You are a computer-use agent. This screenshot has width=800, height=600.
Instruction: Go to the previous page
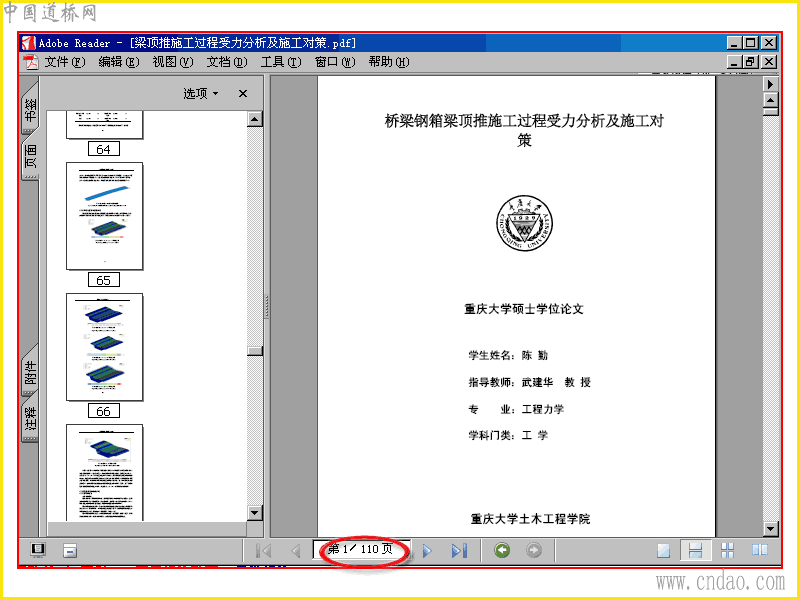(295, 551)
